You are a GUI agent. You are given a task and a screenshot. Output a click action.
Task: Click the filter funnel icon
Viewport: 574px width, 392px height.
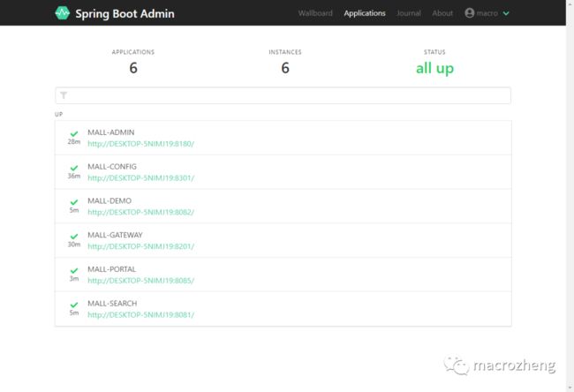click(x=64, y=95)
